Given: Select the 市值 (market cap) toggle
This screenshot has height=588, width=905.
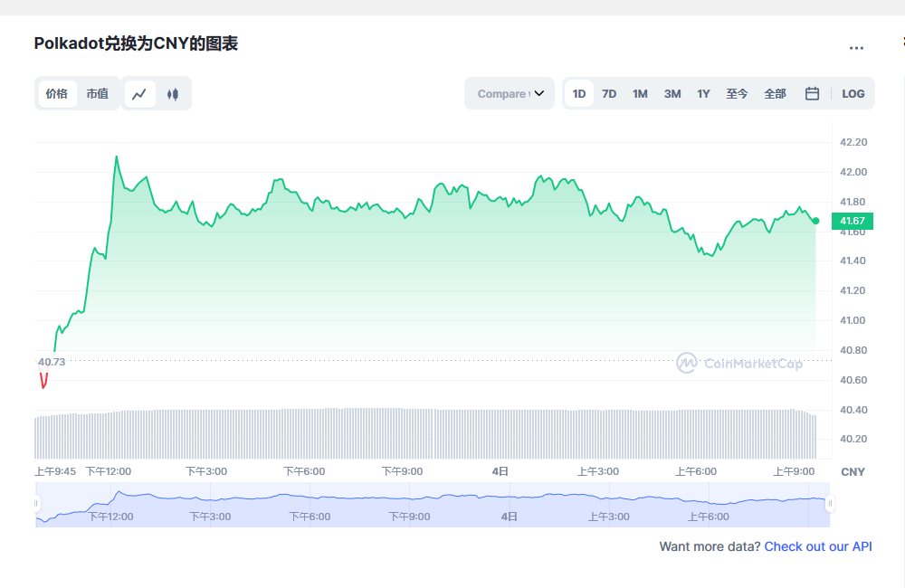Looking at the screenshot, I should tap(98, 94).
